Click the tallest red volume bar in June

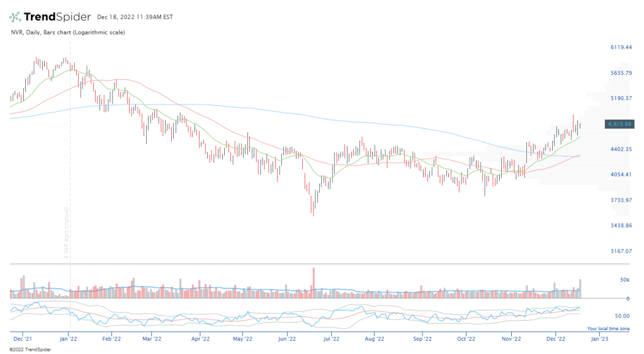tap(313, 283)
